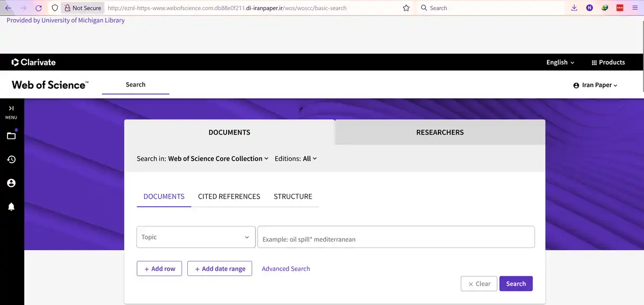Reload the page with refresh icon
The image size is (644, 305).
click(39, 8)
